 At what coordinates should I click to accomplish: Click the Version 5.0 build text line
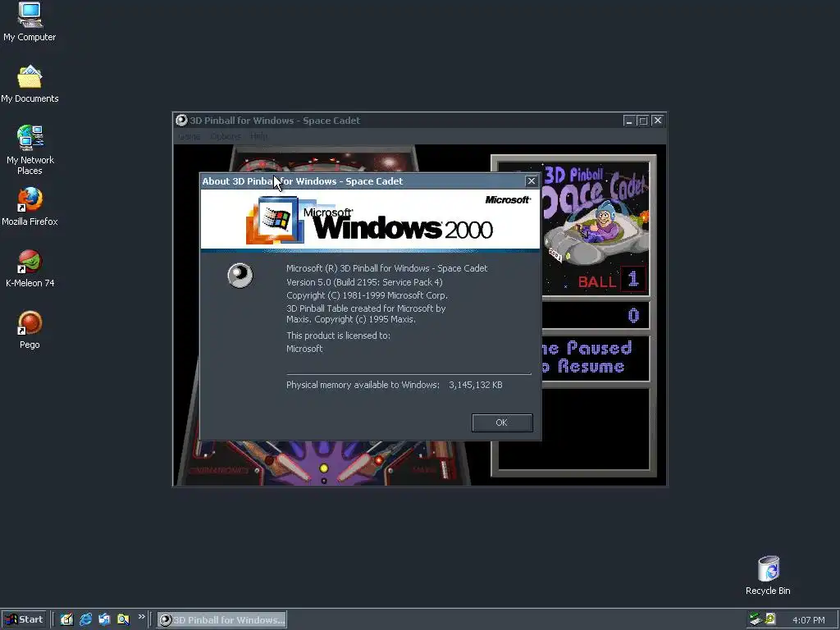(x=364, y=282)
